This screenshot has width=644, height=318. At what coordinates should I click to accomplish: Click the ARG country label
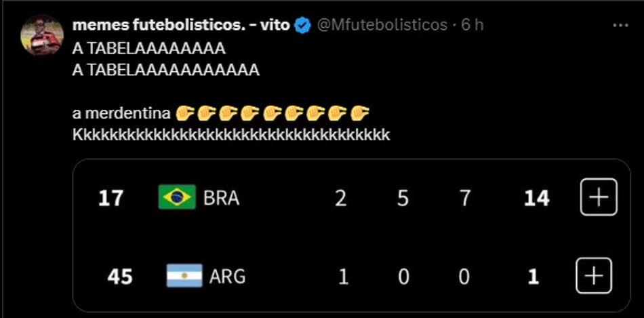click(228, 277)
